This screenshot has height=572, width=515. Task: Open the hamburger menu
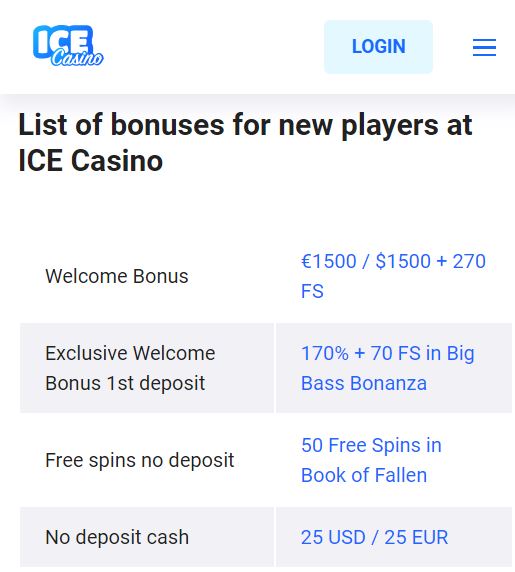pyautogui.click(x=484, y=47)
